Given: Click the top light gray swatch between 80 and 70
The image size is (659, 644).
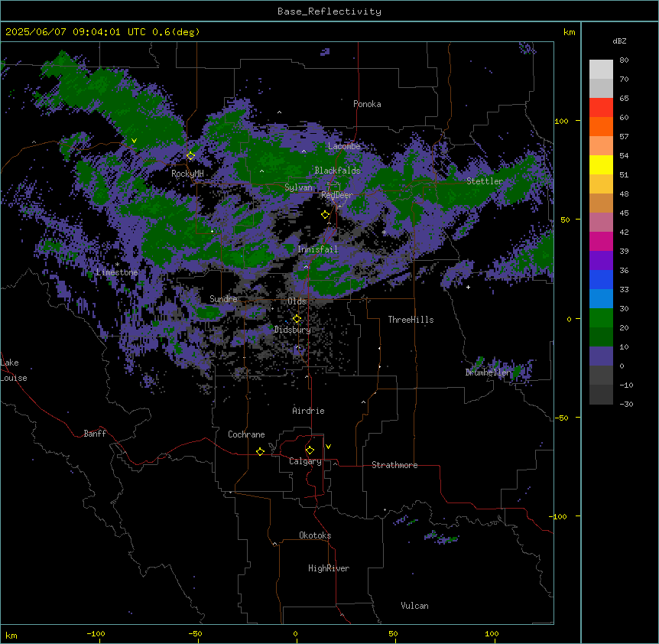Looking at the screenshot, I should [x=601, y=70].
